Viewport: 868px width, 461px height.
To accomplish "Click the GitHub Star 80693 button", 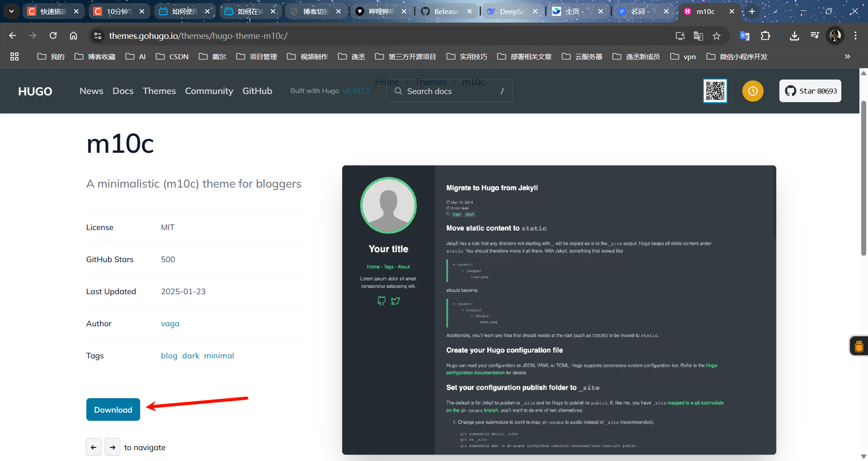I will point(810,91).
